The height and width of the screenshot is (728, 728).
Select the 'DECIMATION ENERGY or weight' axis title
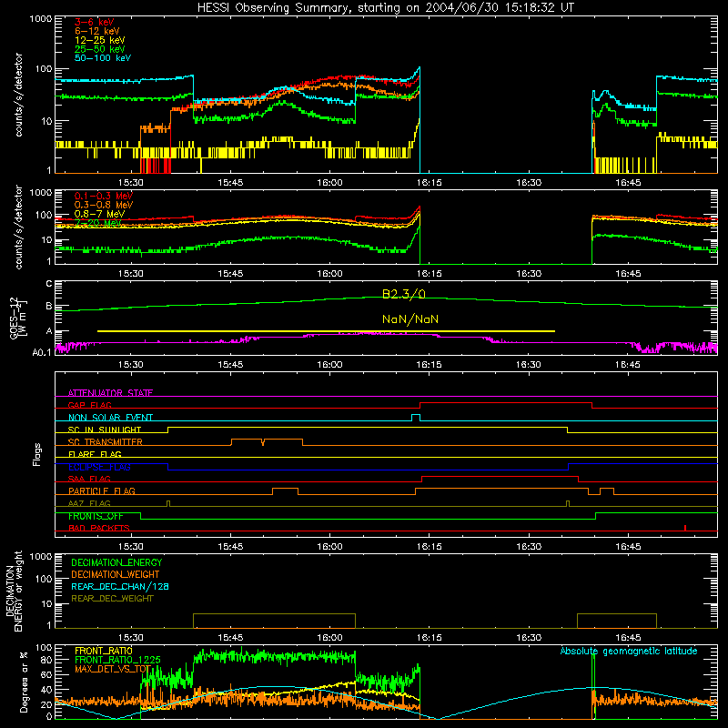pyautogui.click(x=14, y=591)
